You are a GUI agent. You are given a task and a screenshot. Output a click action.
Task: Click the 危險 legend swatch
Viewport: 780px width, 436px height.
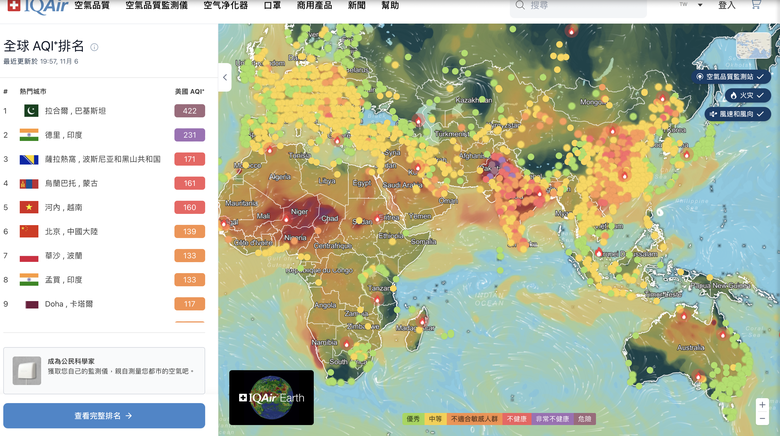coord(585,419)
